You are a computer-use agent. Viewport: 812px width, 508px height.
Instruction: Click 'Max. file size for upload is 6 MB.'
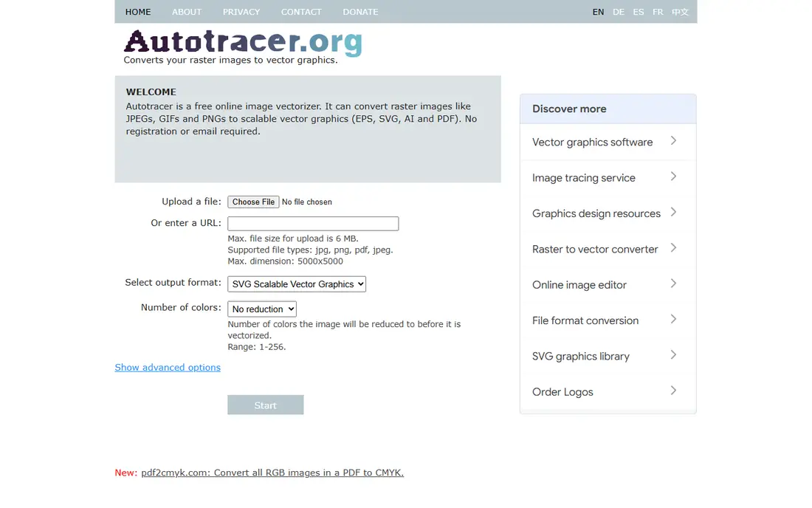[293, 238]
